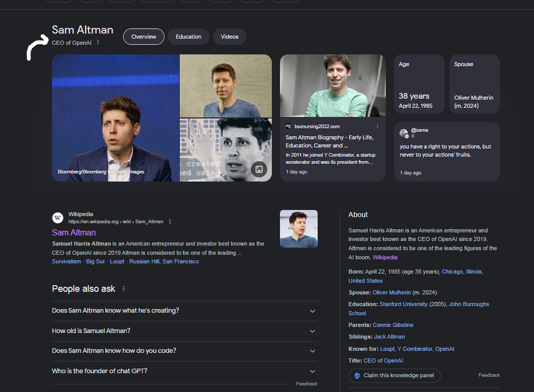Select the Overview tab
534x392 pixels.
point(144,37)
